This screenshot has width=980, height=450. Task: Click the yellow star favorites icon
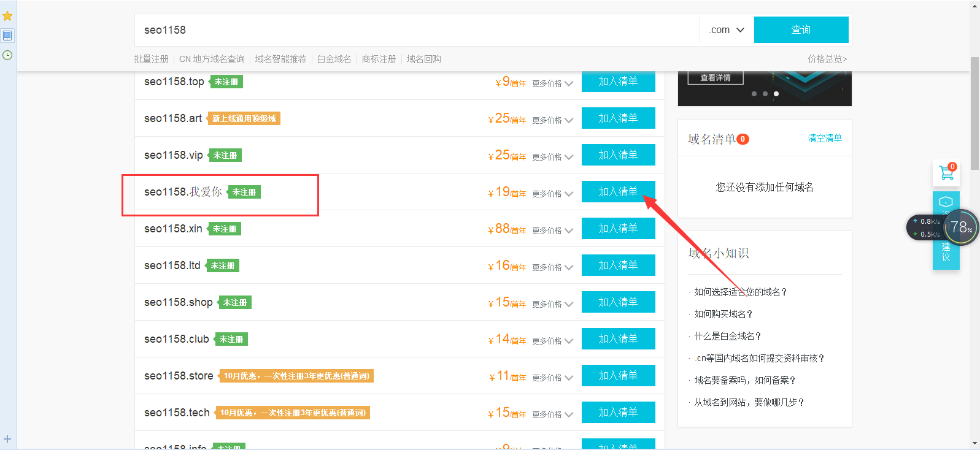7,16
